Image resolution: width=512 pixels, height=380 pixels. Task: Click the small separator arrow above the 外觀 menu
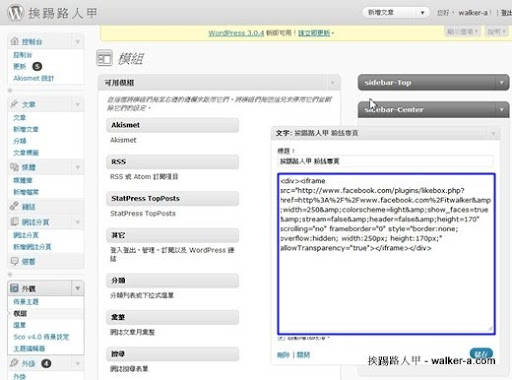(10, 274)
